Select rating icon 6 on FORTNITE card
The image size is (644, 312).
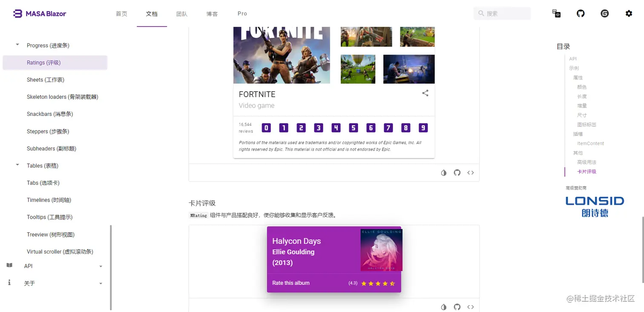click(x=371, y=128)
